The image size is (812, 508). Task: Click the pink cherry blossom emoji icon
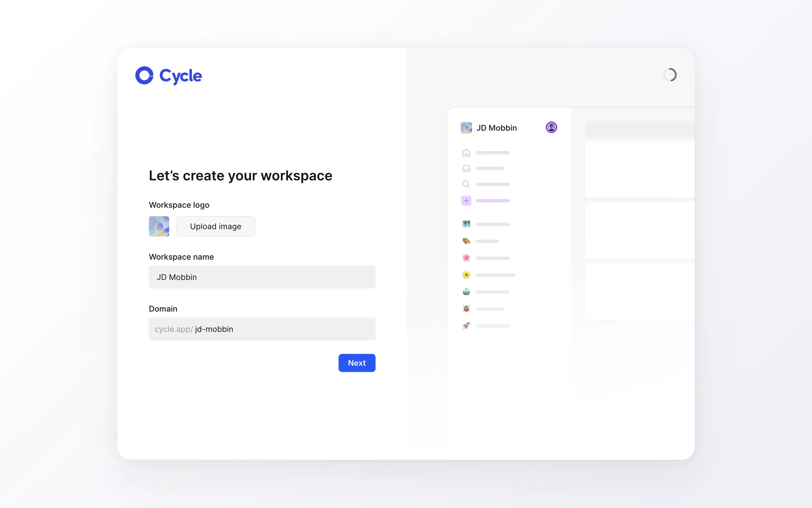coord(466,258)
